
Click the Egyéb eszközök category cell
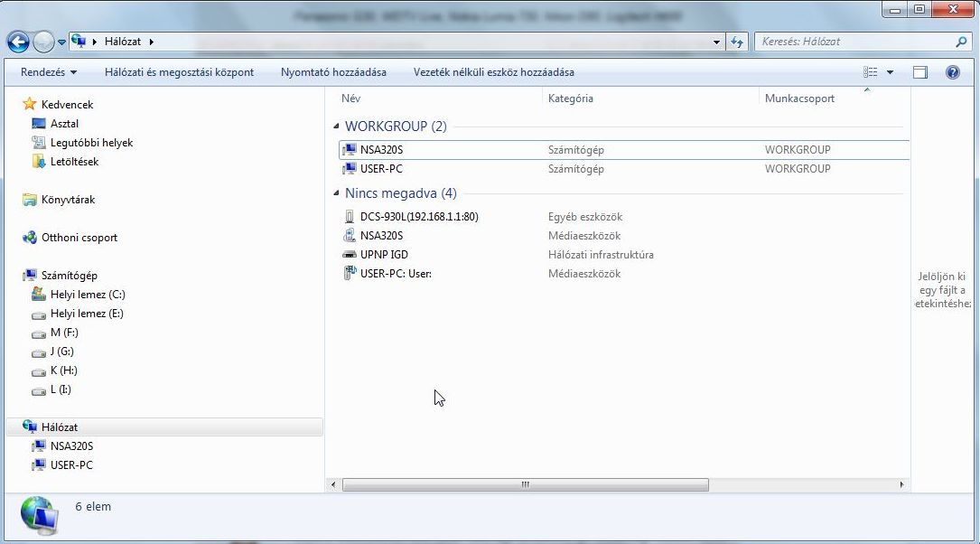(585, 217)
